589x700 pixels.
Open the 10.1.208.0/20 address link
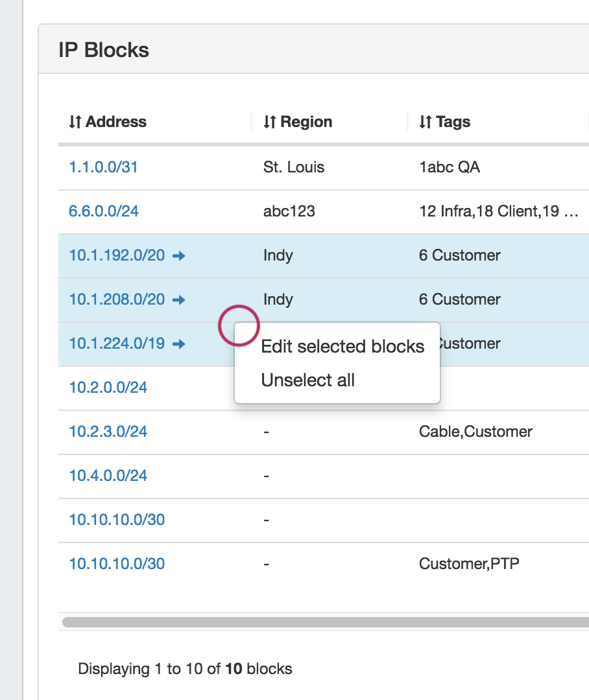117,299
